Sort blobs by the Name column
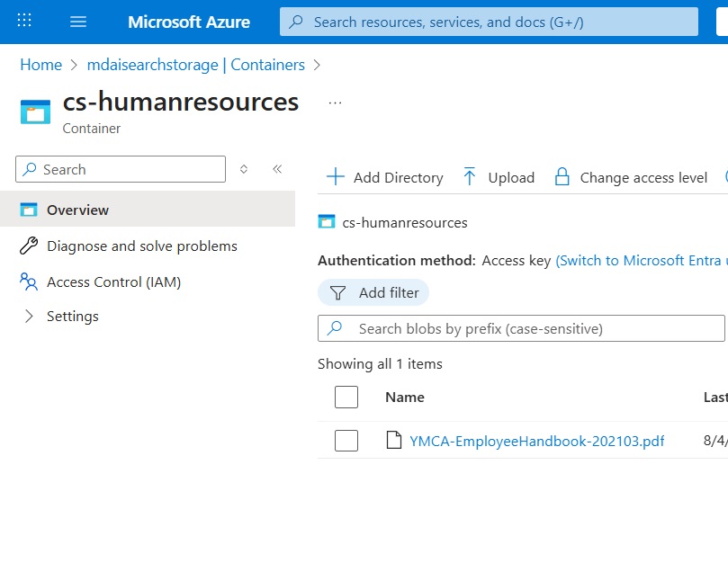728x572 pixels. 405,398
